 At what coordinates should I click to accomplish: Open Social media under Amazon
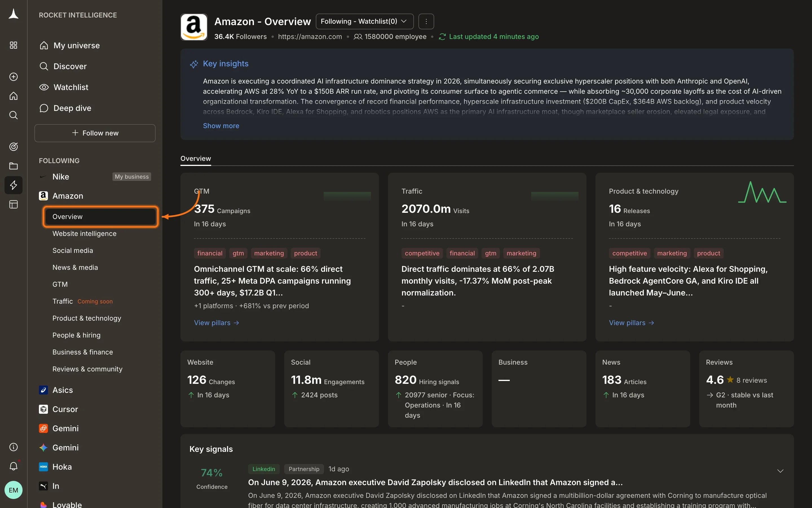click(x=73, y=251)
